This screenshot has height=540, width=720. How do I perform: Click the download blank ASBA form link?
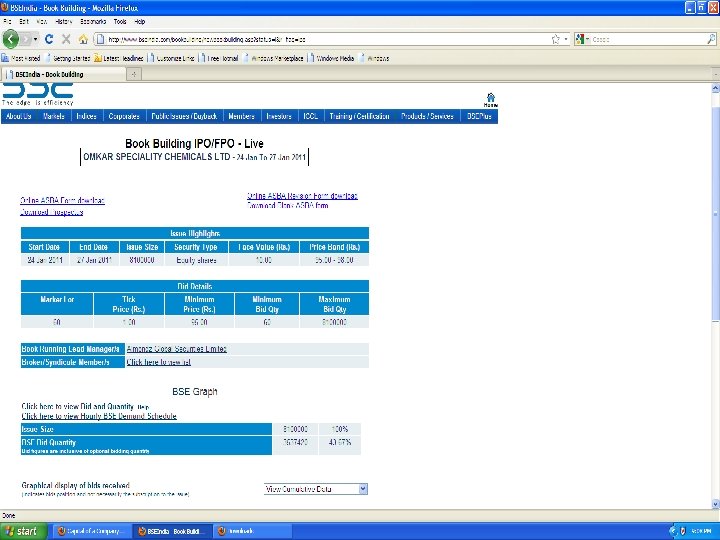click(x=287, y=205)
